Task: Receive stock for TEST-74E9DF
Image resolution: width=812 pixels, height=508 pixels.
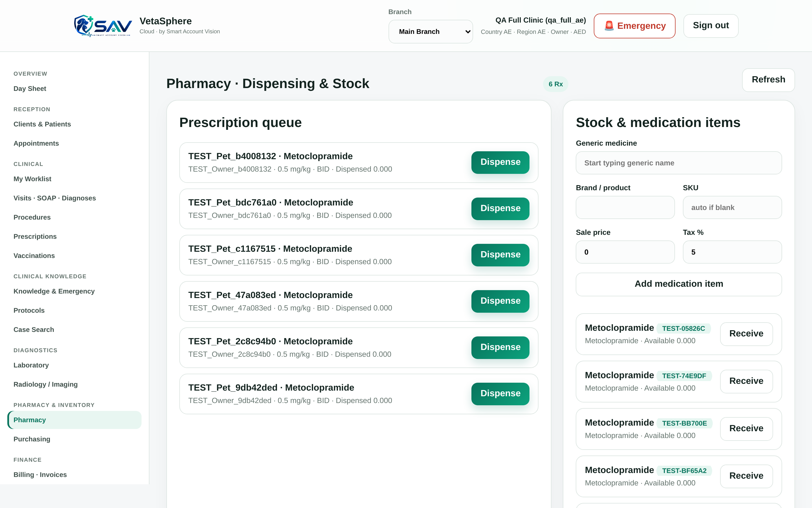Action: [x=746, y=381]
